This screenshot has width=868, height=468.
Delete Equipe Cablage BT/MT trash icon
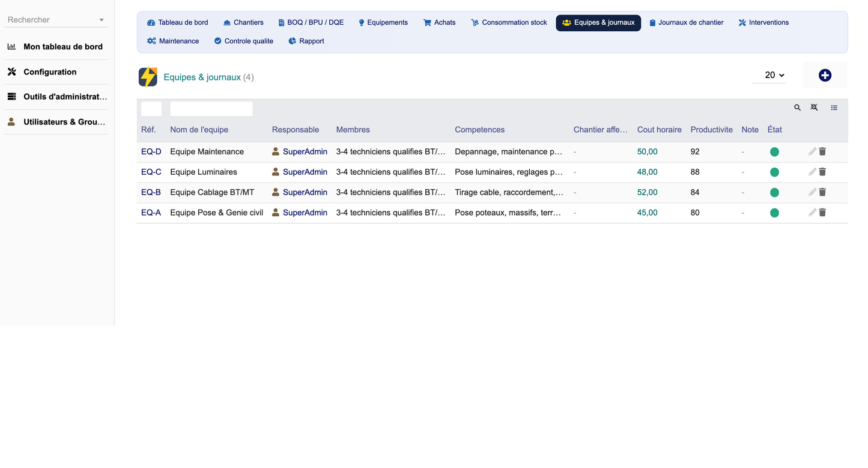[x=822, y=192]
